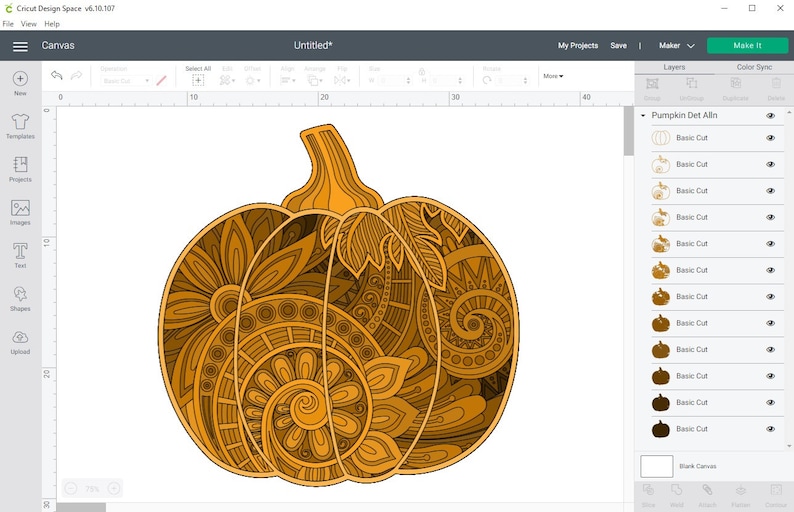Click the Duplicate icon
The width and height of the screenshot is (794, 512).
(x=735, y=83)
